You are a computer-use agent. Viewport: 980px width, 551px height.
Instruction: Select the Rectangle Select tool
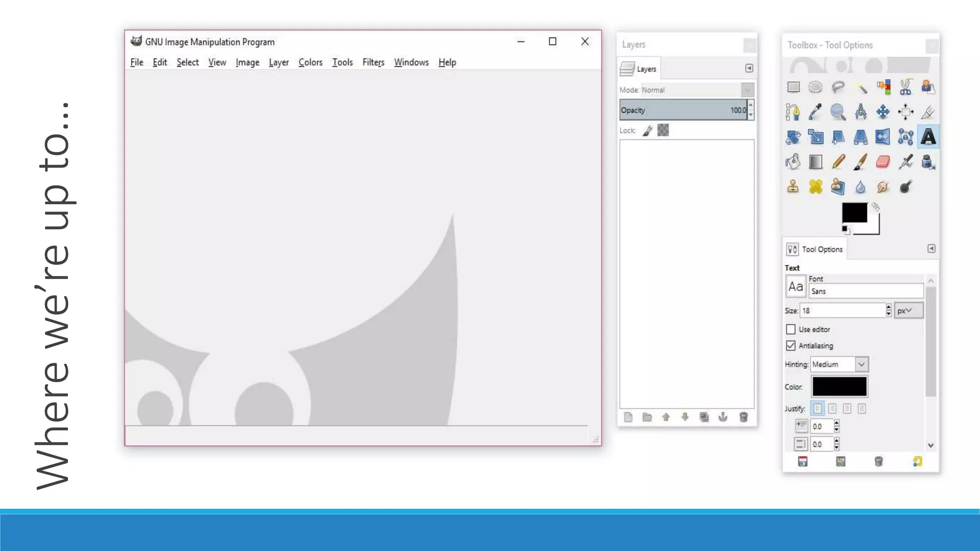click(x=793, y=87)
